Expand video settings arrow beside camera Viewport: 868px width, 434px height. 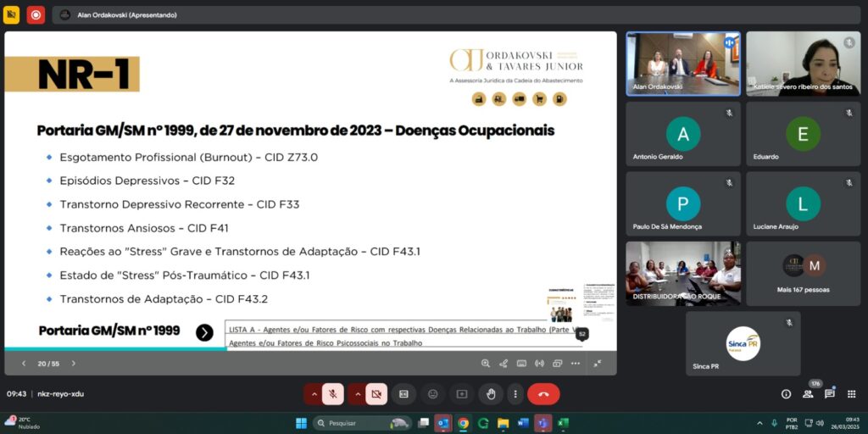357,394
